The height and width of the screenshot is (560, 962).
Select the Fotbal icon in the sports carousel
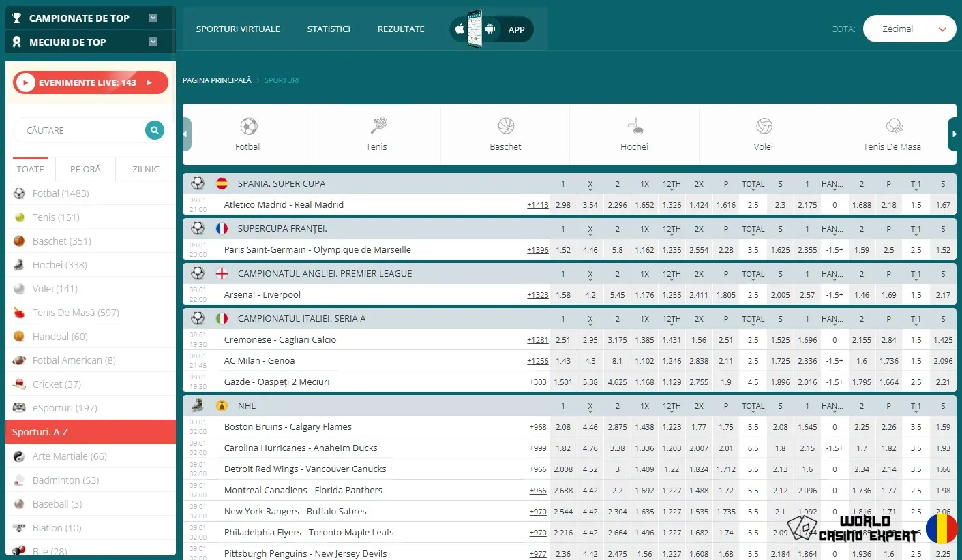tap(247, 127)
